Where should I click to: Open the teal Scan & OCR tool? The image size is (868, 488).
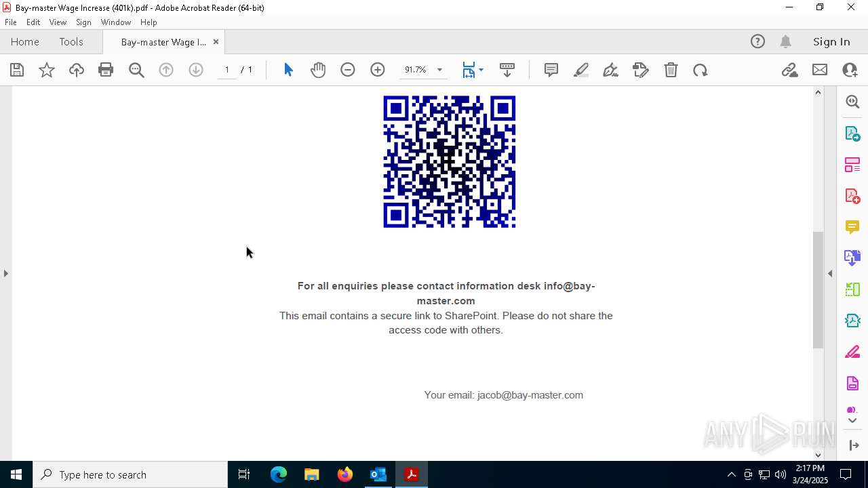pyautogui.click(x=852, y=321)
